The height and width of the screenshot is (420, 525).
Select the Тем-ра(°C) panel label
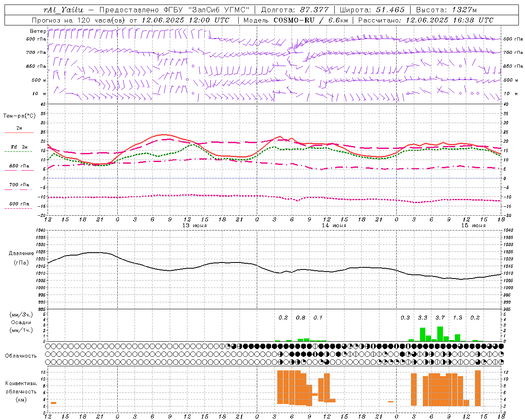click(x=19, y=116)
